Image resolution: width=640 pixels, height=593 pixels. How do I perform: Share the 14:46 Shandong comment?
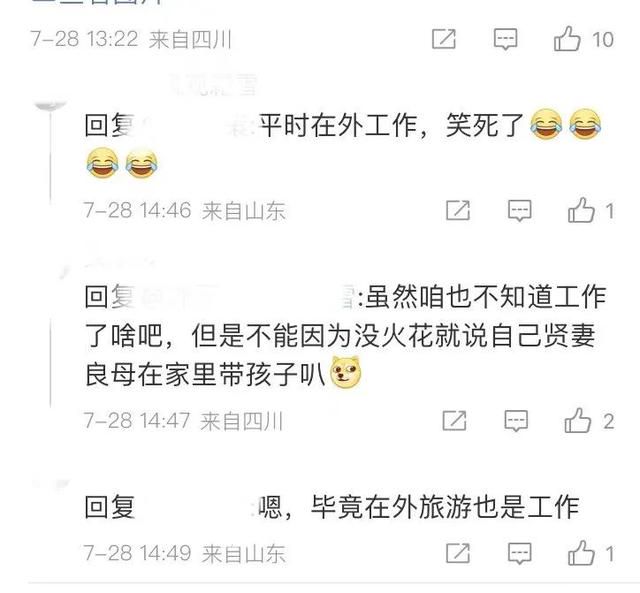(458, 211)
